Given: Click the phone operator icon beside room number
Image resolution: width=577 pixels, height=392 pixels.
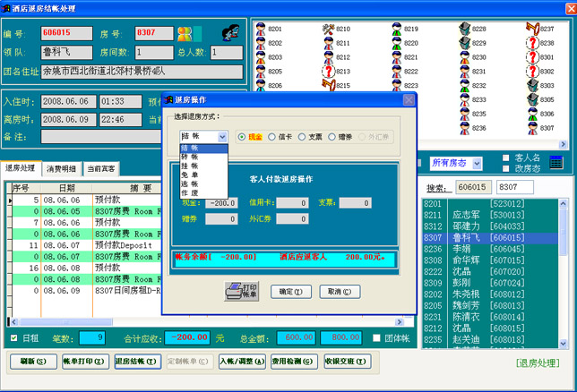Looking at the screenshot, I should 229,33.
